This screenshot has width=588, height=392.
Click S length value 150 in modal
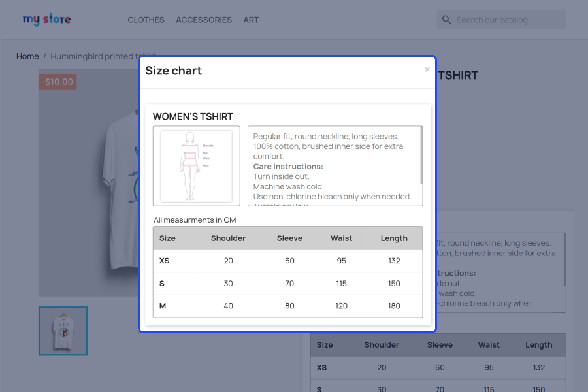tap(394, 284)
